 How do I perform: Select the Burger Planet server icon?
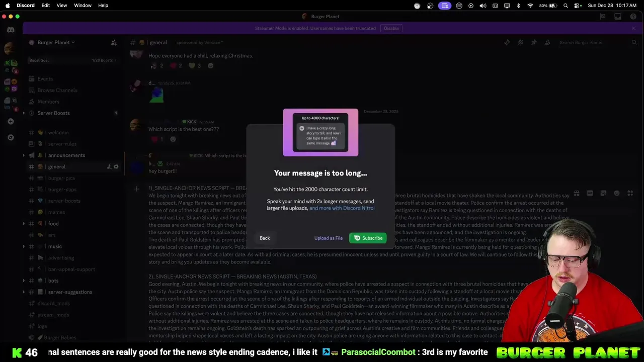[9, 49]
